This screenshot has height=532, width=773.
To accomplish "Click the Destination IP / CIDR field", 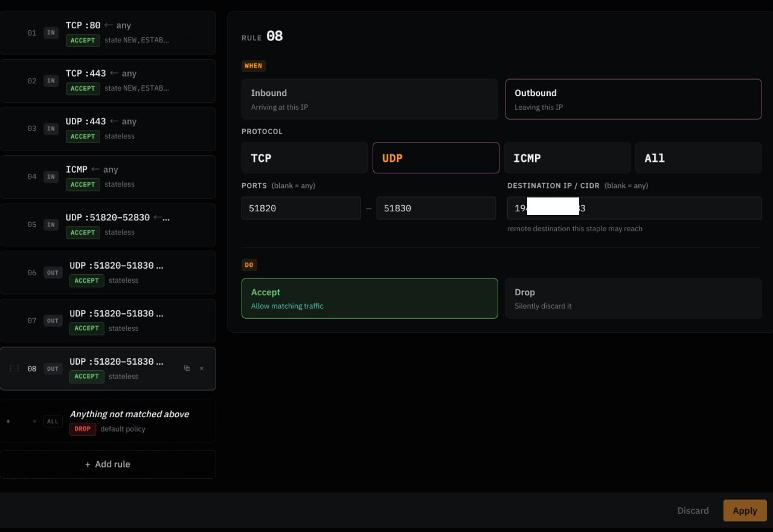I will (x=634, y=208).
